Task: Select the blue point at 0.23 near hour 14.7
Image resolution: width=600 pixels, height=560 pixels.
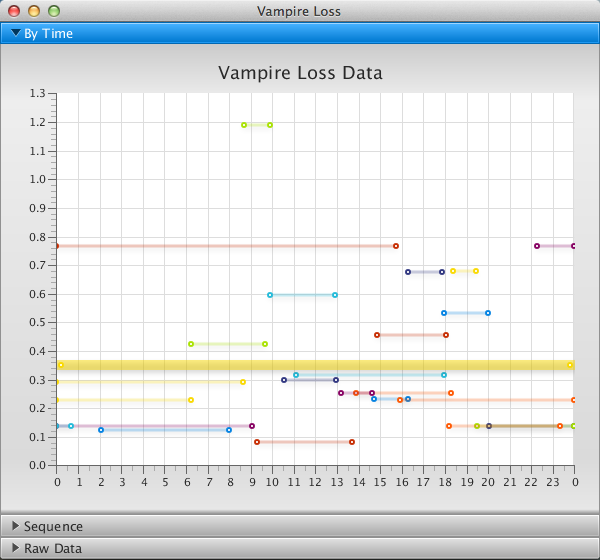Action: point(374,399)
